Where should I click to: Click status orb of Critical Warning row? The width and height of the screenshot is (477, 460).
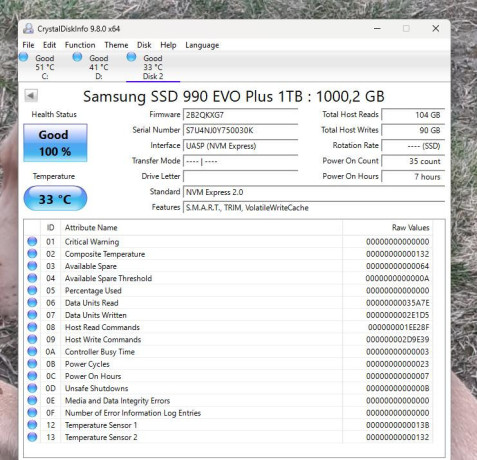pos(32,241)
